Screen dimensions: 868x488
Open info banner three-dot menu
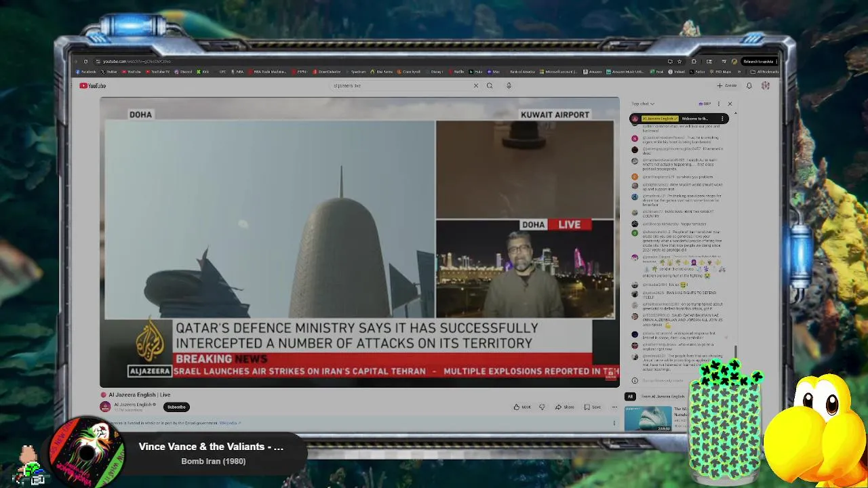(614, 422)
